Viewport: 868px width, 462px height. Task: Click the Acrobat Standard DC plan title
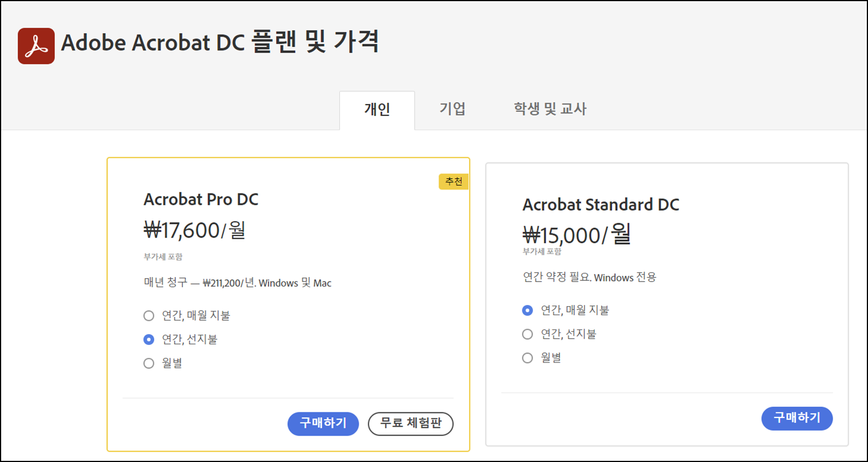click(601, 204)
